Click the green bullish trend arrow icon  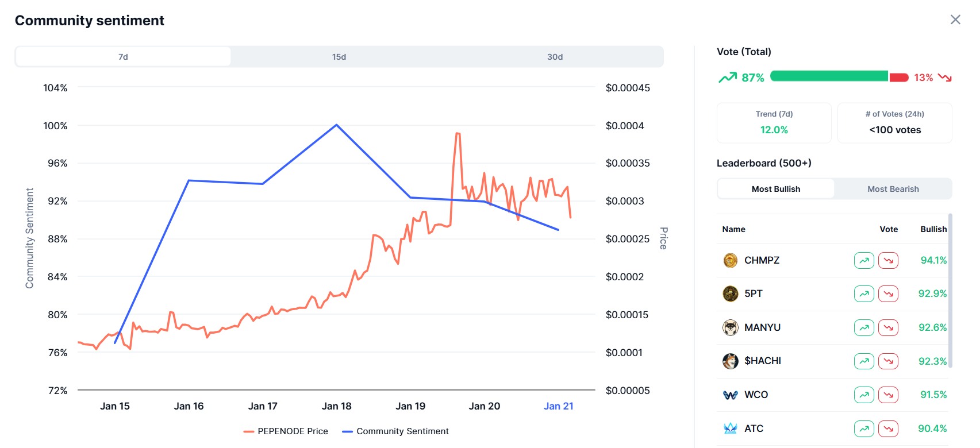(x=727, y=78)
